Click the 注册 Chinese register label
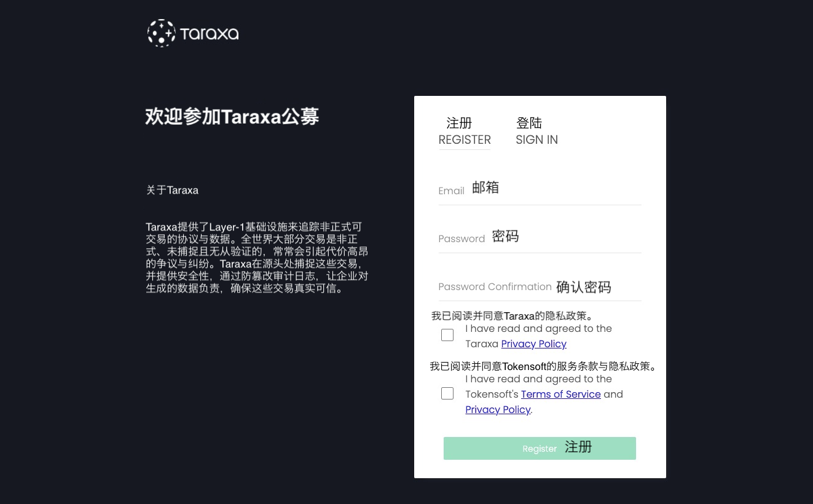 (x=459, y=123)
